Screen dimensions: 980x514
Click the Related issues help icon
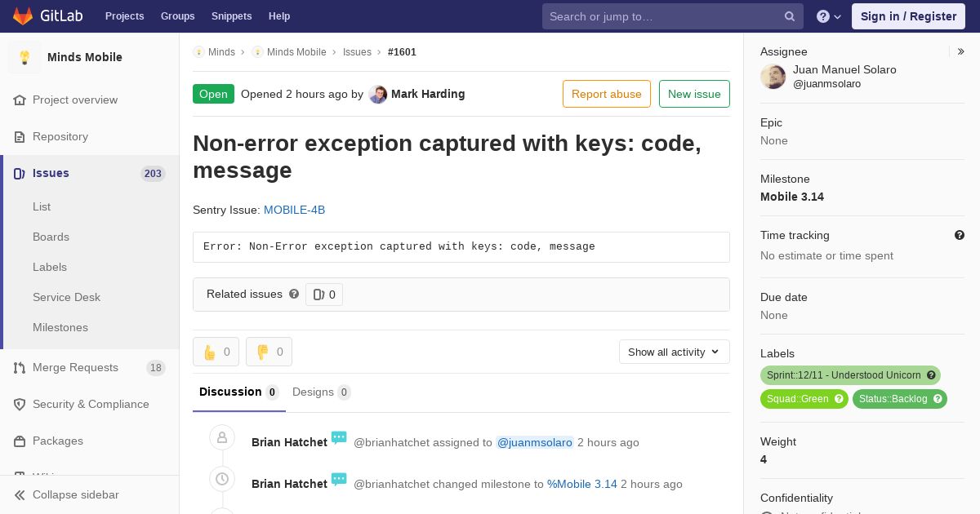click(294, 294)
